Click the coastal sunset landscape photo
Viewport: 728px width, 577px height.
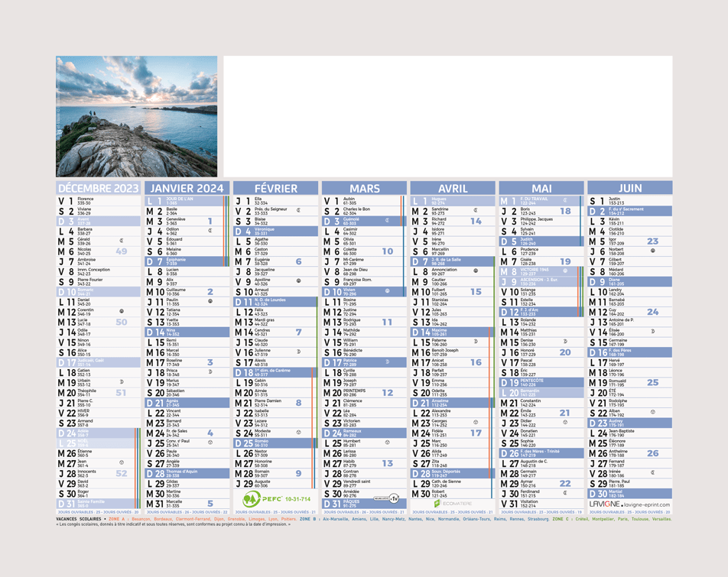pyautogui.click(x=137, y=116)
